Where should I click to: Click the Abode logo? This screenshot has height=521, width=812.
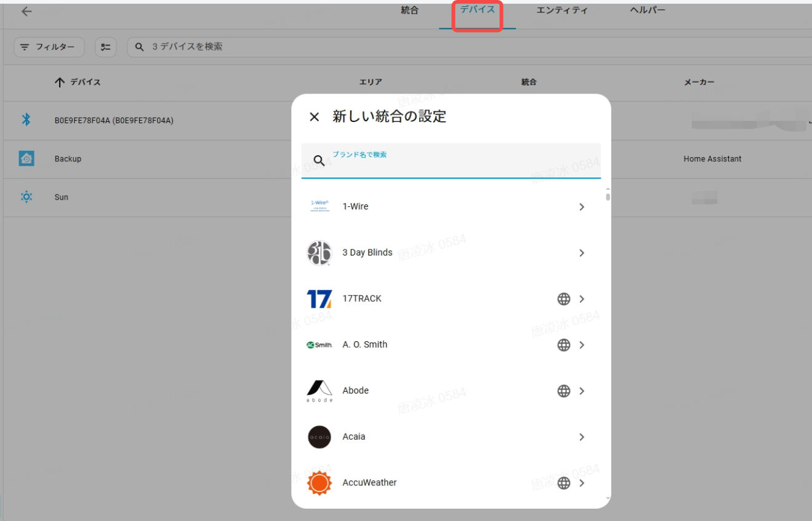(320, 390)
